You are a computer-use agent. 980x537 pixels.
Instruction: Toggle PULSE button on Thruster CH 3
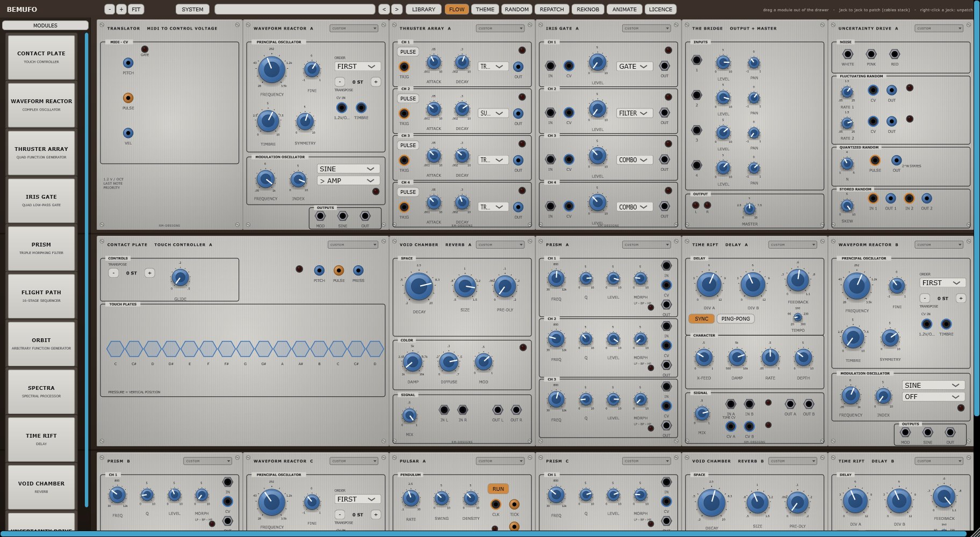(408, 145)
